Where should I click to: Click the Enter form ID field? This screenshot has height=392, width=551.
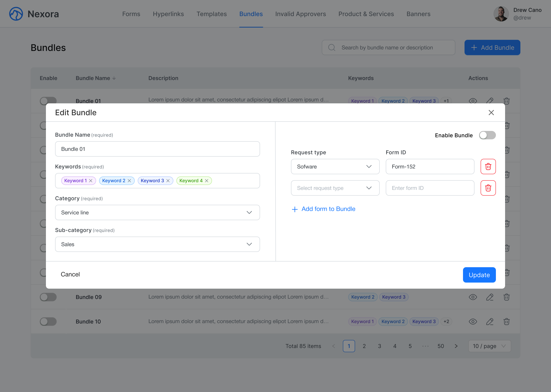tap(430, 188)
